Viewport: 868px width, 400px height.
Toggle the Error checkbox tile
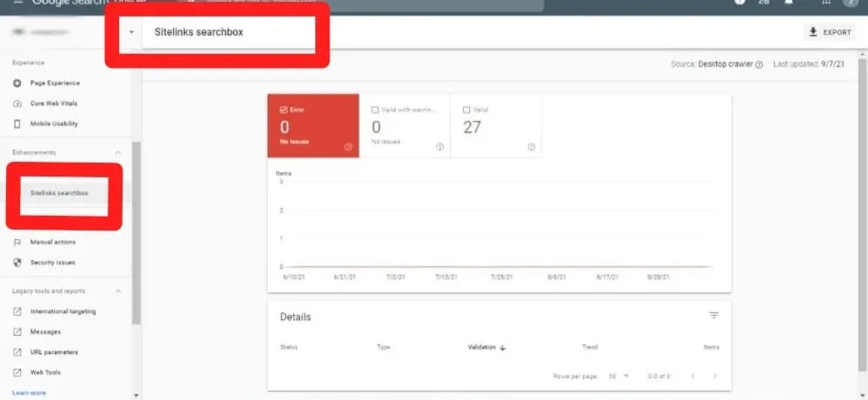284,110
